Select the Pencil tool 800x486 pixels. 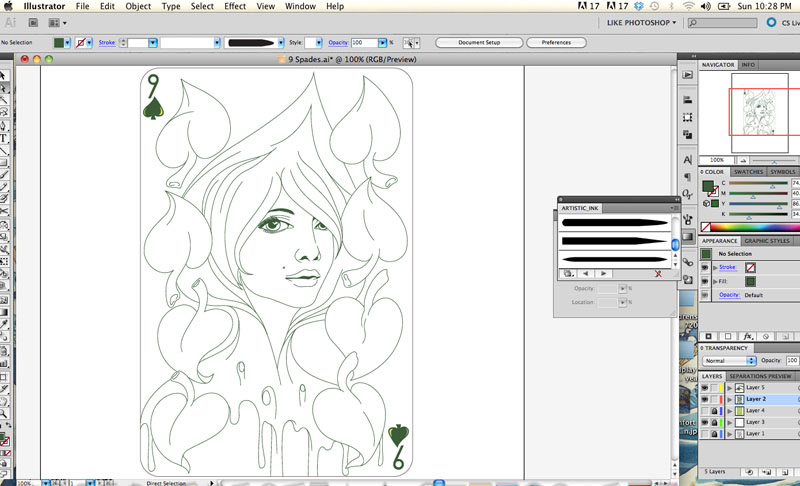pyautogui.click(x=3, y=188)
